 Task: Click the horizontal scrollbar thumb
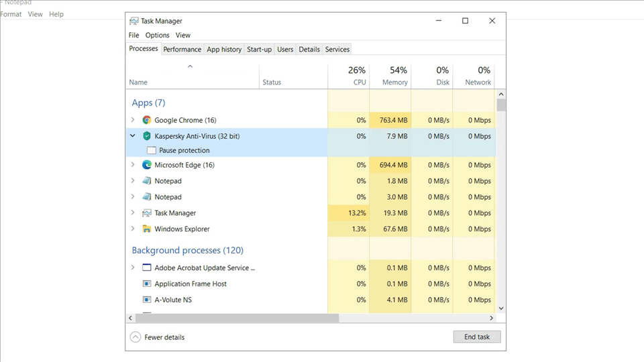tap(235, 318)
